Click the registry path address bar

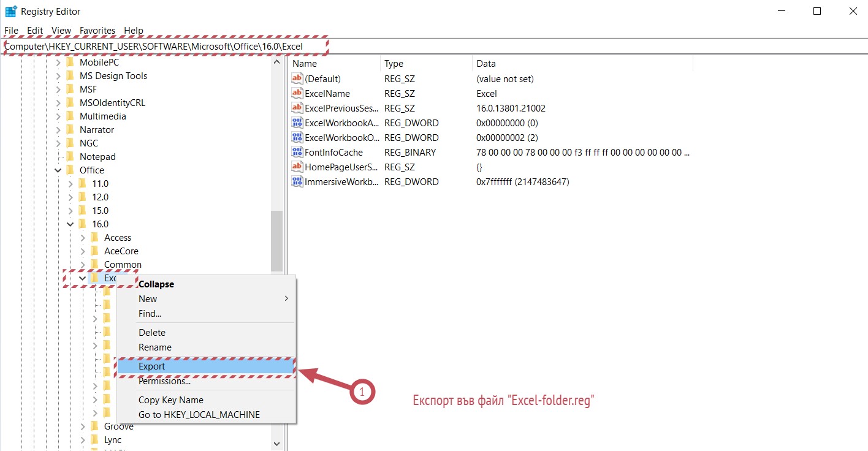click(x=434, y=46)
